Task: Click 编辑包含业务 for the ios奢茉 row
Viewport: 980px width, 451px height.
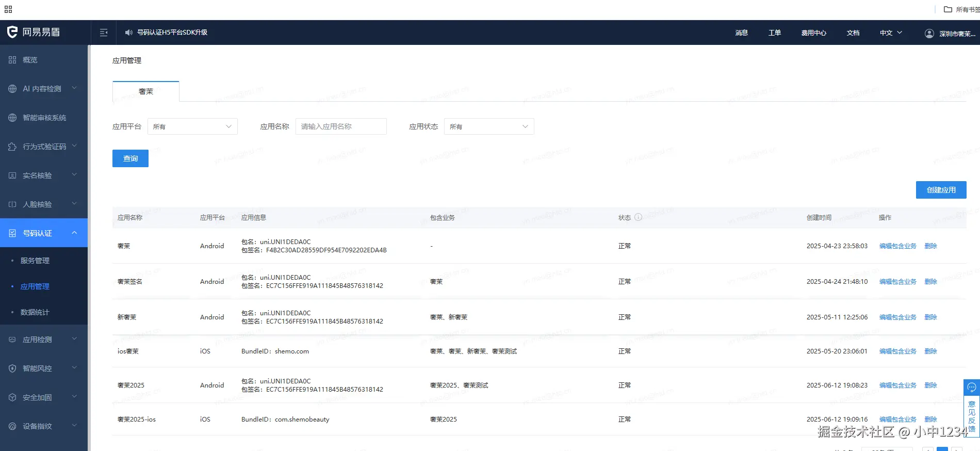Action: pyautogui.click(x=898, y=351)
